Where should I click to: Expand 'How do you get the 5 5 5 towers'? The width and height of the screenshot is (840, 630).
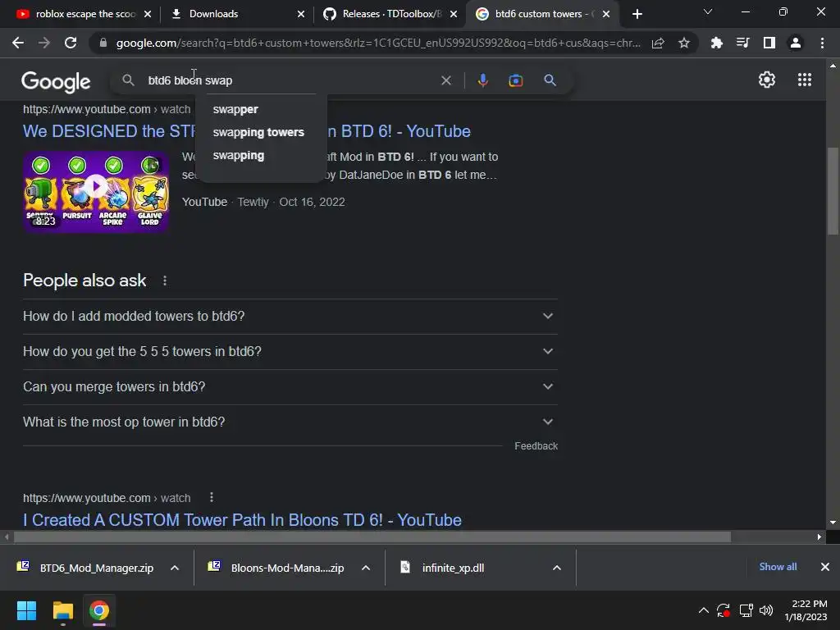pos(290,351)
